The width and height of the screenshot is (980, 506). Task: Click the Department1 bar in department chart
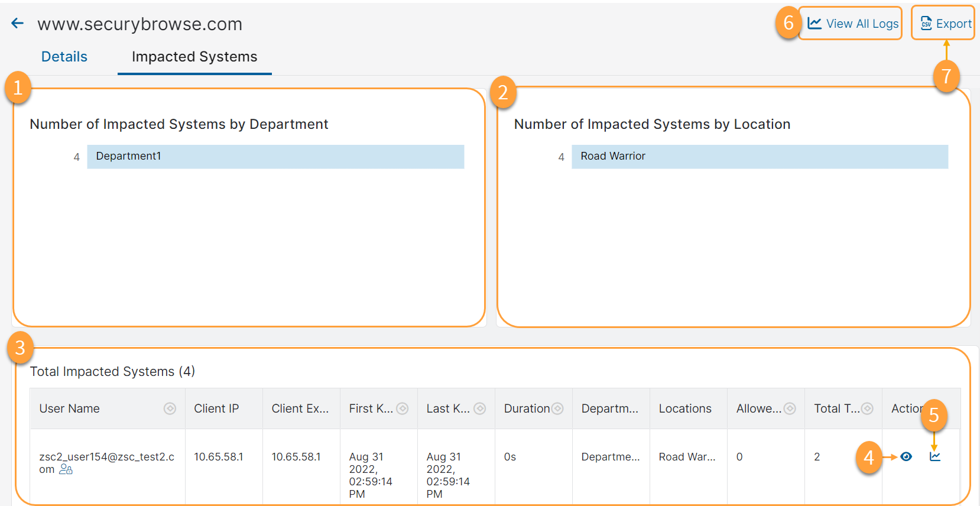tap(275, 157)
